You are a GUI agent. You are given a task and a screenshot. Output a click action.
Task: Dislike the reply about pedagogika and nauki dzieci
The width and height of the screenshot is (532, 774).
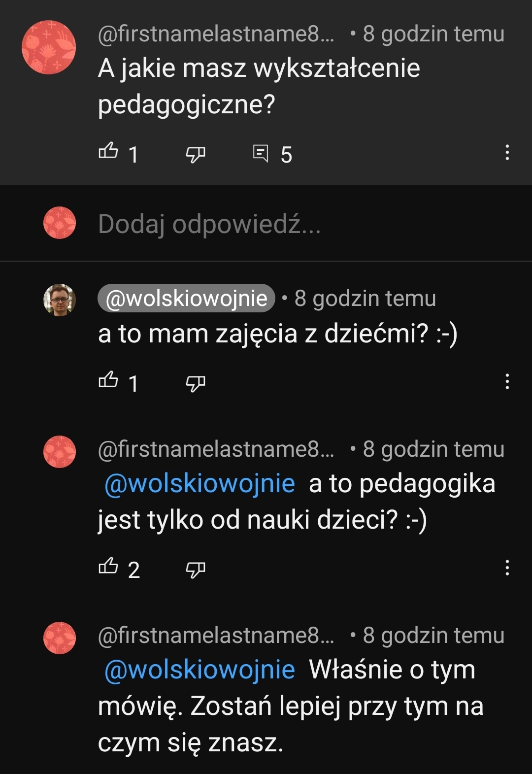pyautogui.click(x=195, y=570)
